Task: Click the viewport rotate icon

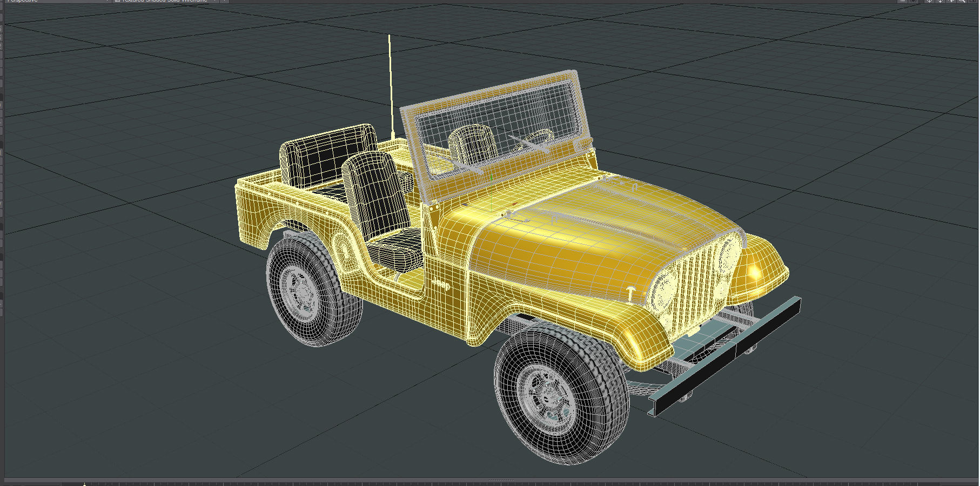Action: point(951,1)
